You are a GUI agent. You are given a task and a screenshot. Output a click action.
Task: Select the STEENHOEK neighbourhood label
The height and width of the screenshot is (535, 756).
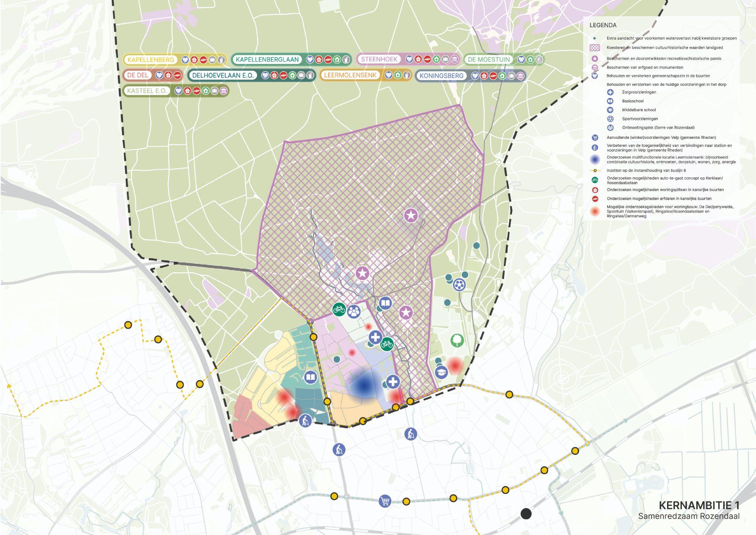pos(379,59)
